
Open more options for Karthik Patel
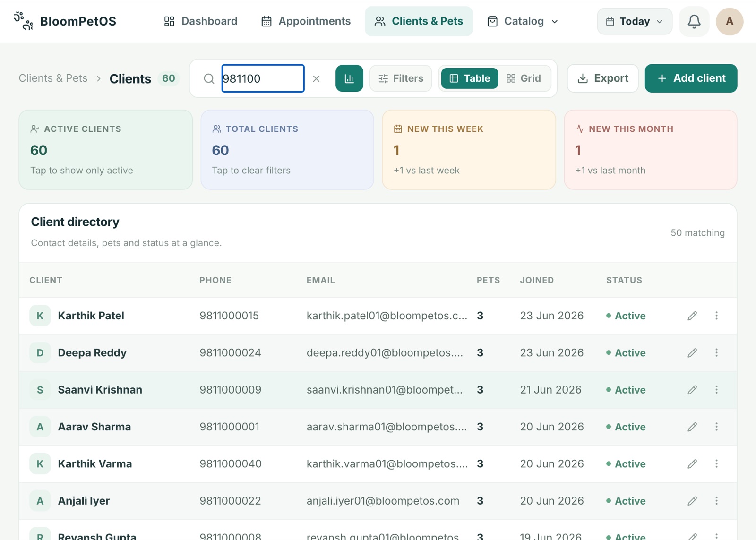[x=716, y=316]
